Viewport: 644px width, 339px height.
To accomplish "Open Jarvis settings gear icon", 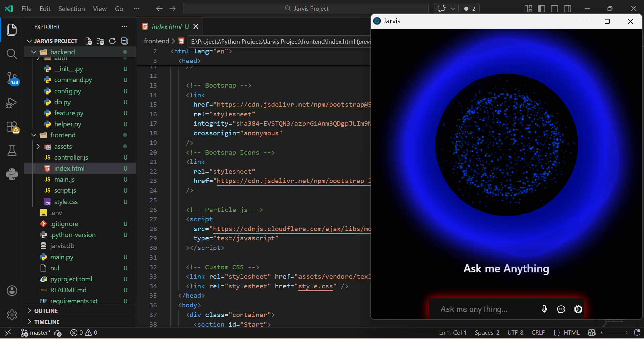I will pyautogui.click(x=578, y=309).
